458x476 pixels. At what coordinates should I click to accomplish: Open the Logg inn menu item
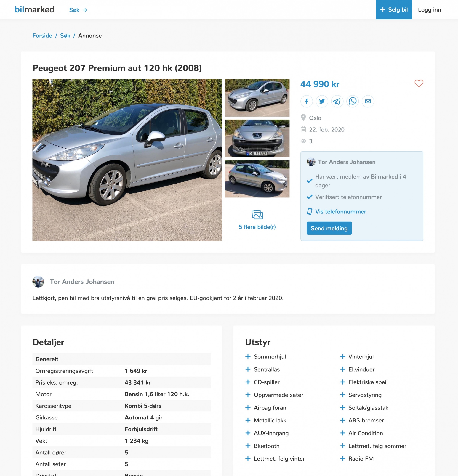click(429, 10)
